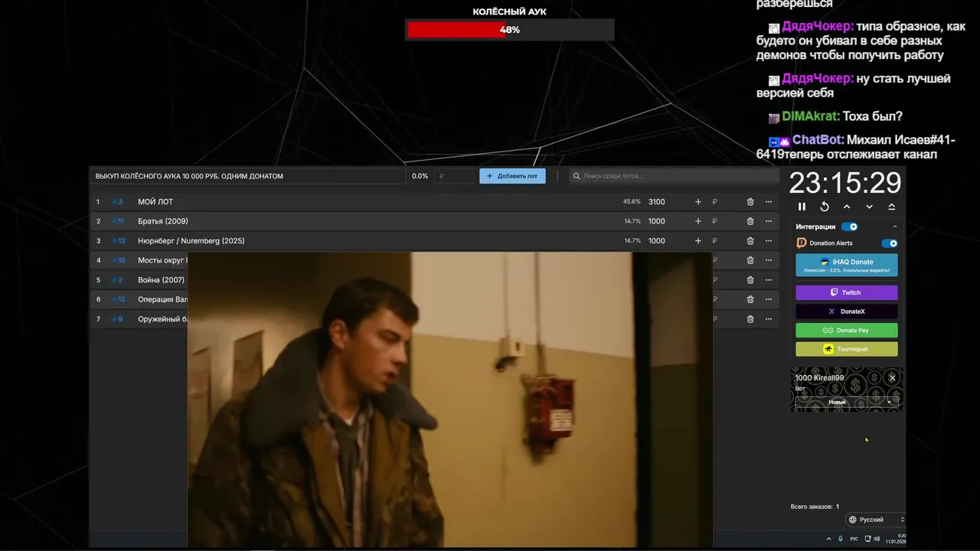This screenshot has height=551, width=980.
Task: Reset the auction timer
Action: pos(825,207)
